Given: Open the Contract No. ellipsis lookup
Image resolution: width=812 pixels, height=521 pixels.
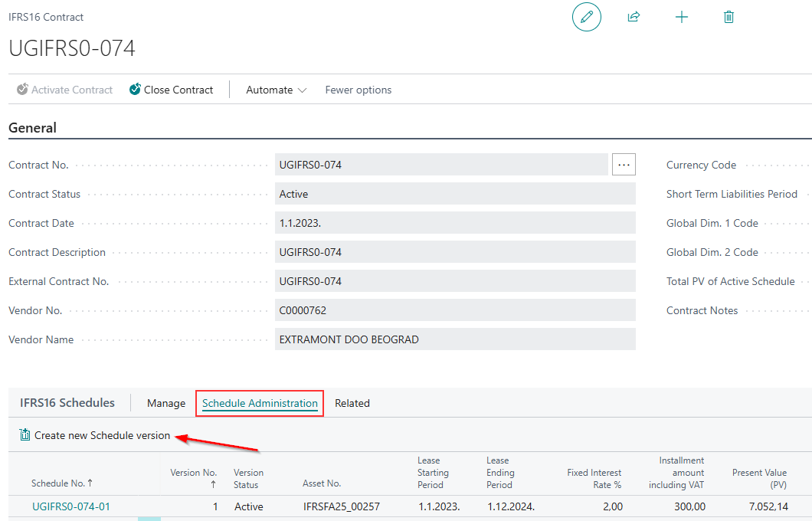Looking at the screenshot, I should coord(624,165).
